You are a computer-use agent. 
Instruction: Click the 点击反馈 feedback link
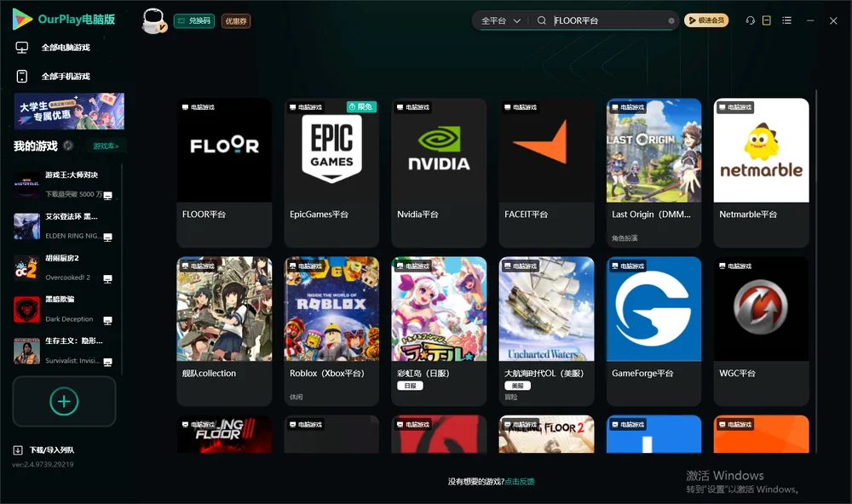pyautogui.click(x=520, y=482)
